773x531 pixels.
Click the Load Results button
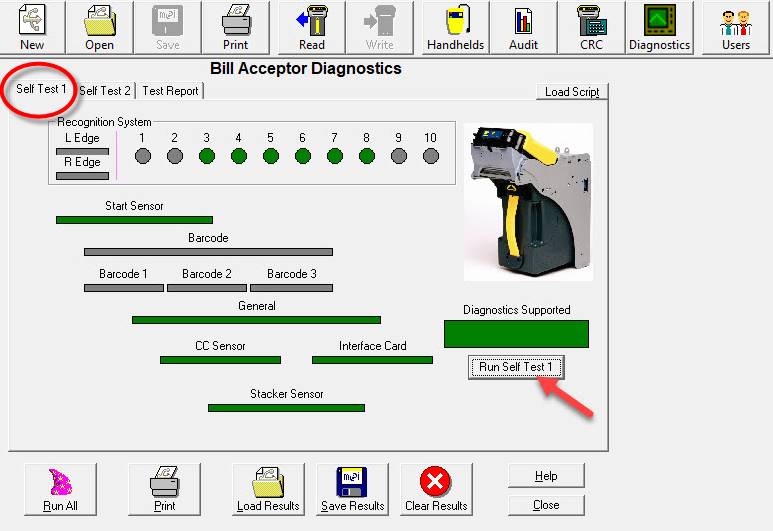tap(268, 490)
